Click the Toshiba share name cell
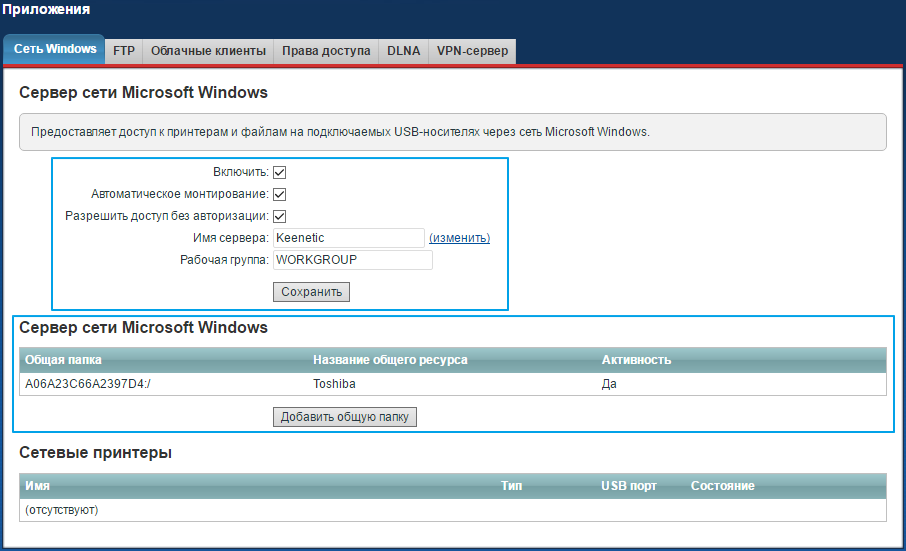Viewport: 906px width, 551px height. coord(334,383)
